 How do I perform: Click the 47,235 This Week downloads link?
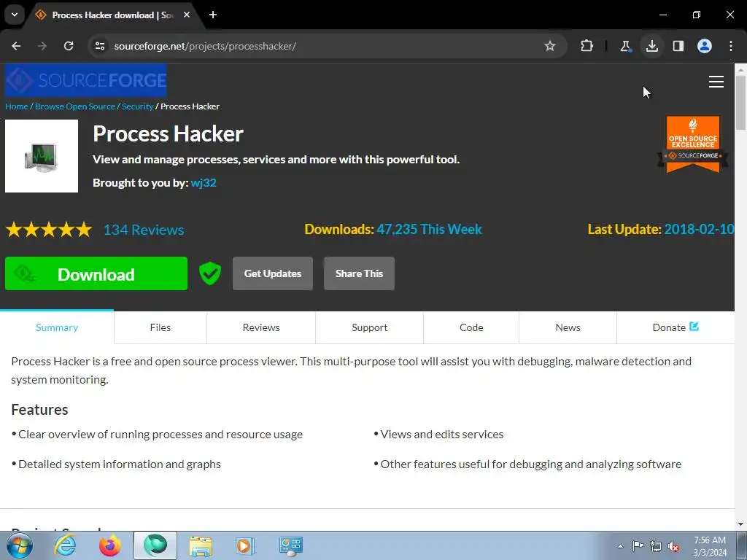429,229
